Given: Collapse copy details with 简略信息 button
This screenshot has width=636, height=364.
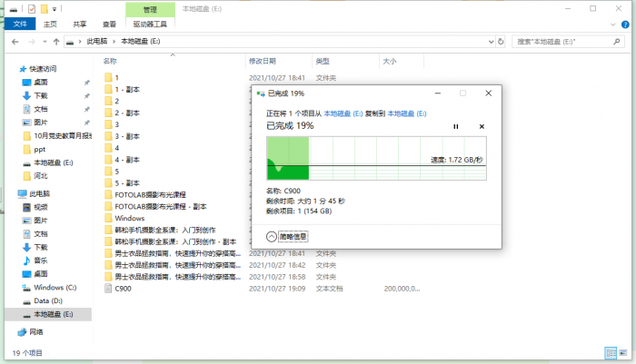Looking at the screenshot, I should 287,236.
